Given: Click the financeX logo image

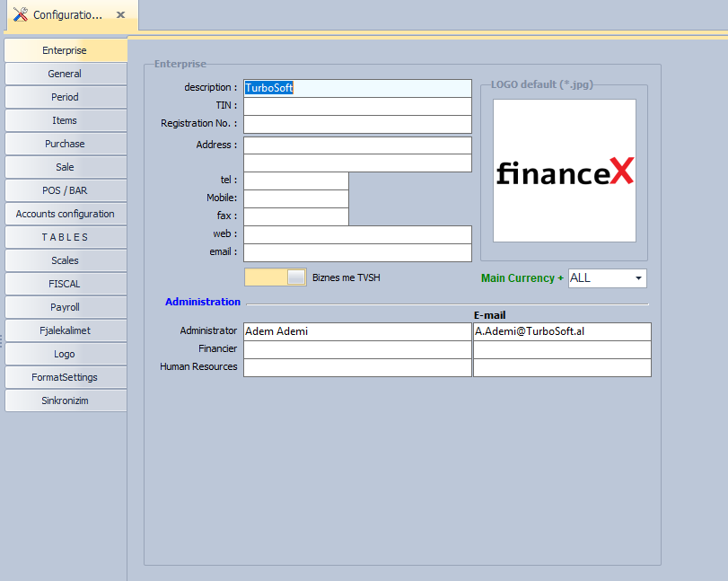Looking at the screenshot, I should point(565,171).
